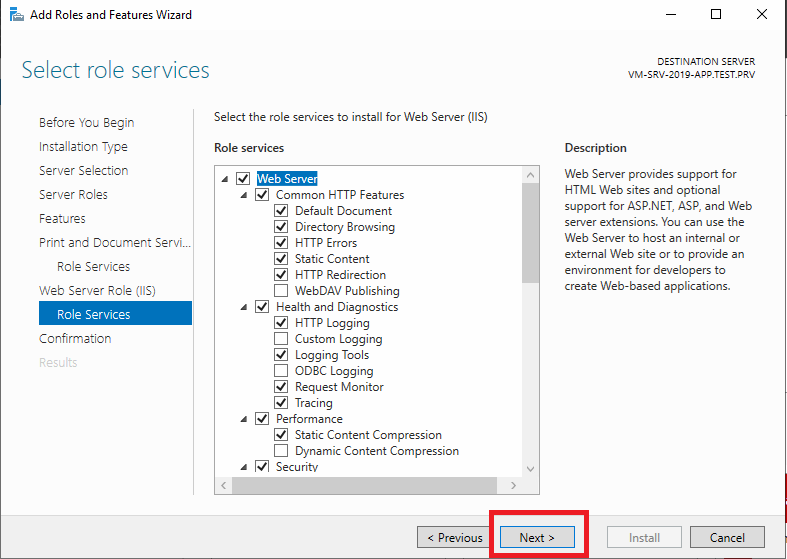Collapse the Performance tree node

(x=244, y=419)
